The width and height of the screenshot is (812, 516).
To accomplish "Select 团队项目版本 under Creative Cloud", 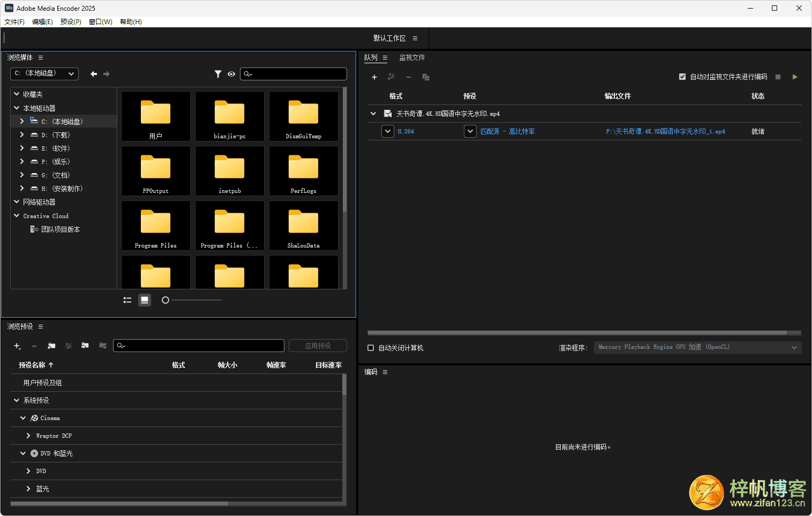I will tap(61, 229).
